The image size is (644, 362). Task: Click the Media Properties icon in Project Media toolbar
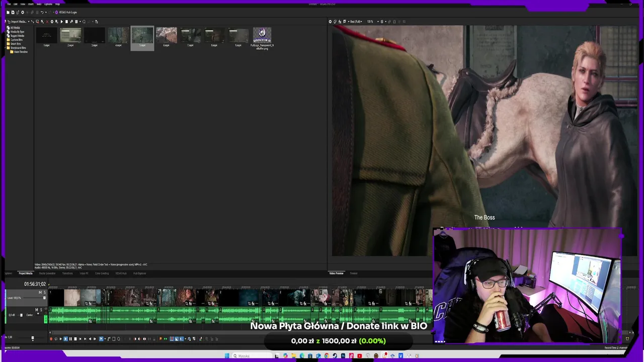[x=52, y=22]
